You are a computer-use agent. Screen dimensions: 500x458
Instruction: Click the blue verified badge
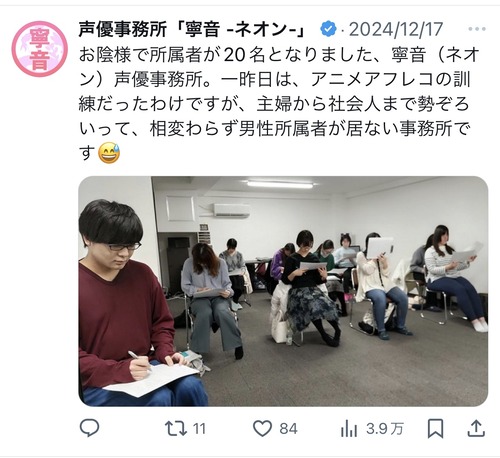328,29
